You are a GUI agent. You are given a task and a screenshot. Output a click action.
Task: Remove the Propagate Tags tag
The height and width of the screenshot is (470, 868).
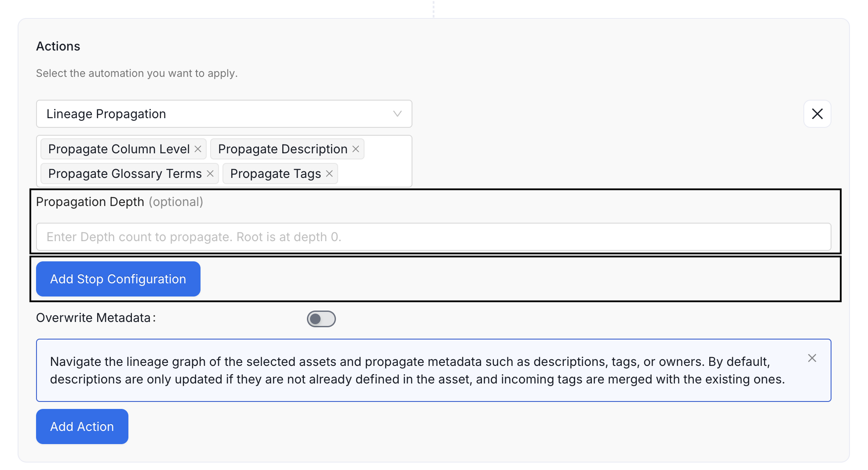tap(329, 174)
